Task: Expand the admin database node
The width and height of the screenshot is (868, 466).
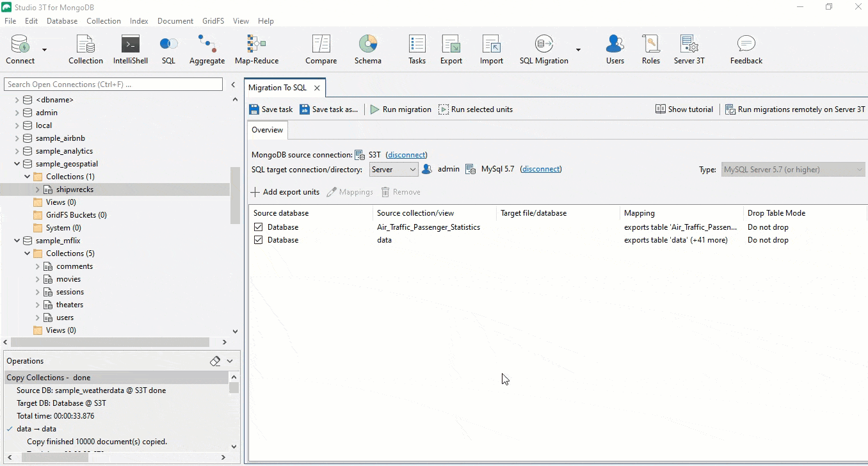Action: 17,113
